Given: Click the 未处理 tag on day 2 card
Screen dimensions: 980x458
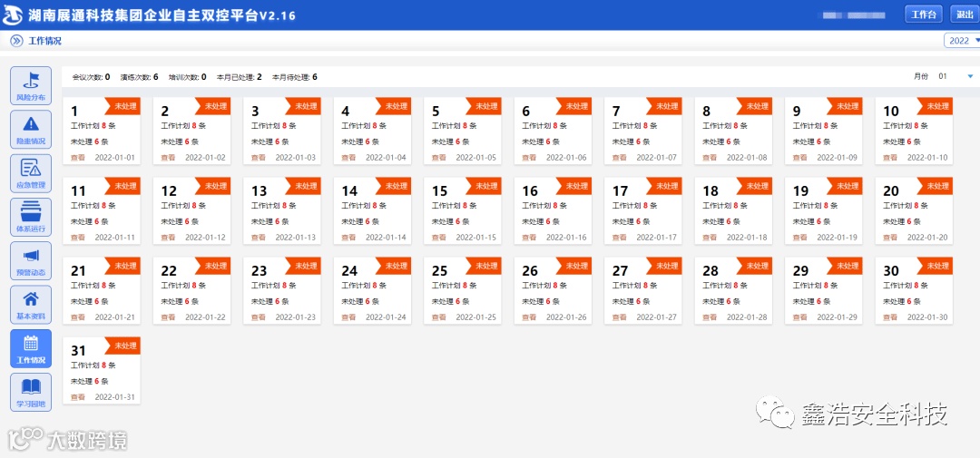Looking at the screenshot, I should (x=212, y=106).
